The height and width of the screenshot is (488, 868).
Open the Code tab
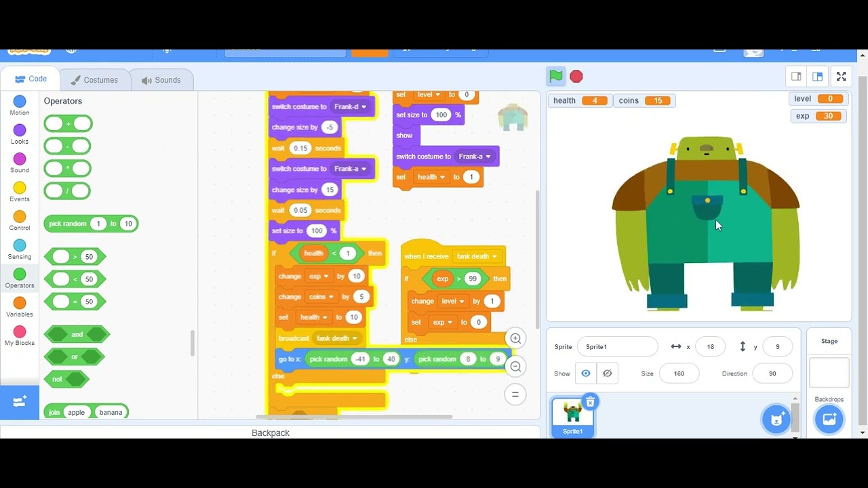pos(31,79)
